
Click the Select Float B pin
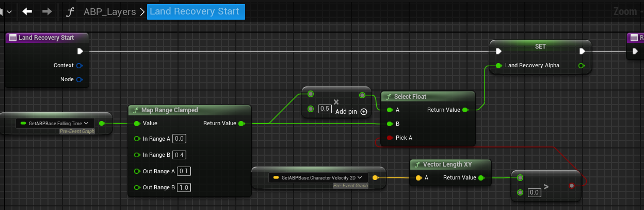(389, 124)
